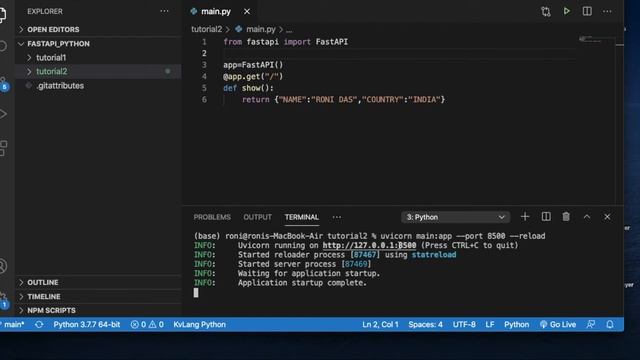Change end of line sequence LF
This screenshot has height=360, width=640.
point(490,324)
